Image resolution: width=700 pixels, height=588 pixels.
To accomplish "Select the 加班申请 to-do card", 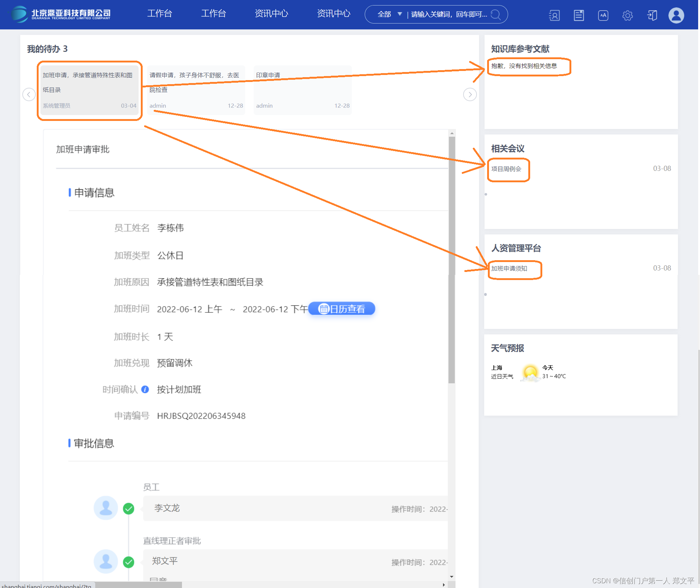I will click(89, 90).
